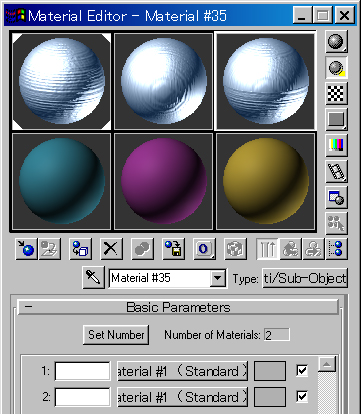Click the Multi/Sub-Object Type button
The width and height of the screenshot is (361, 414).
tap(305, 278)
